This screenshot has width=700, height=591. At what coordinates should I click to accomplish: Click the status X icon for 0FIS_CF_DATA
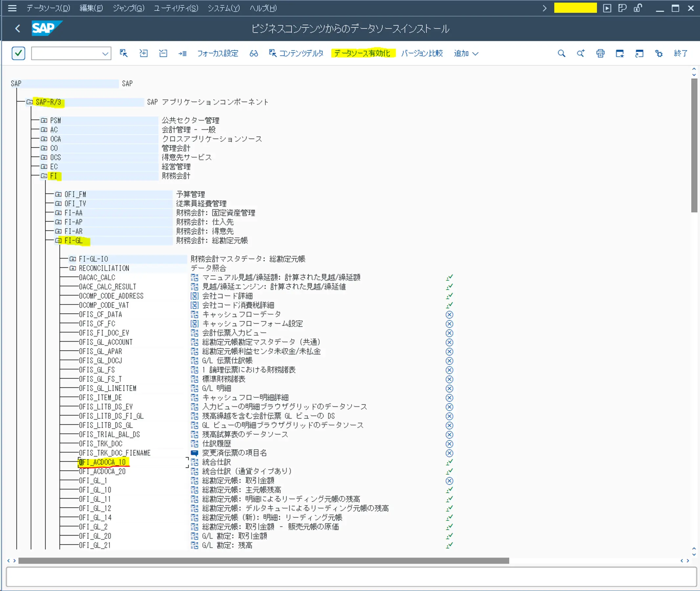click(x=449, y=315)
